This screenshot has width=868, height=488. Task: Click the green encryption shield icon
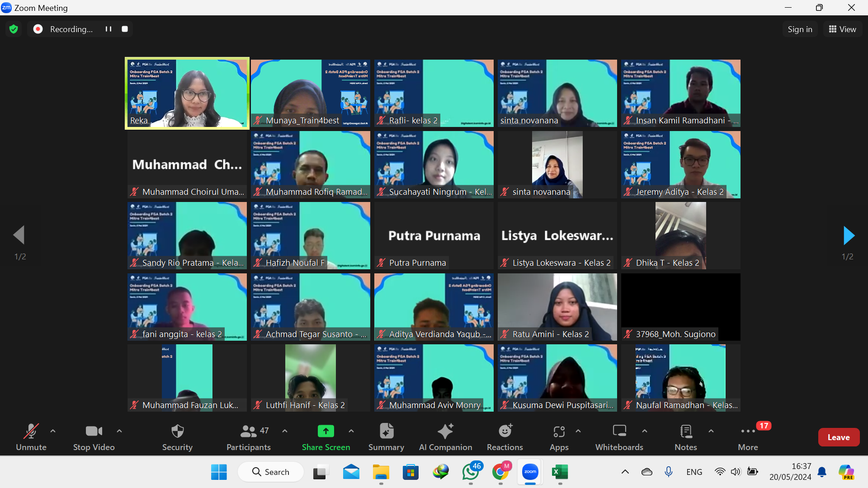click(x=14, y=29)
